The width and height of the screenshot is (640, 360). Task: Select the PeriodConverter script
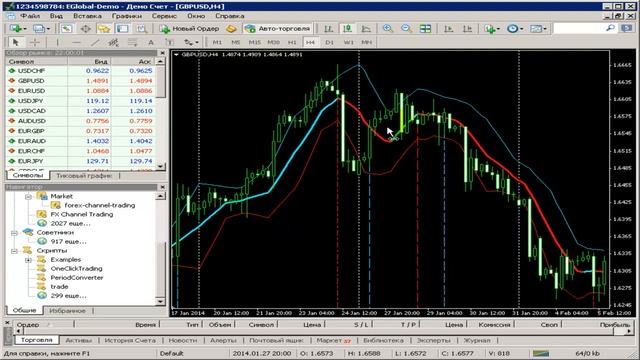tap(77, 278)
